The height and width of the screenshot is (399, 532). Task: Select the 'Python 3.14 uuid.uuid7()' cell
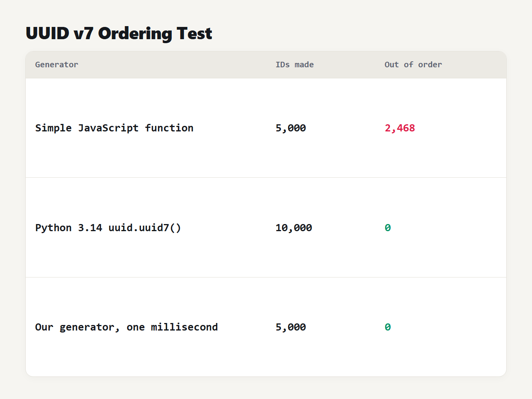(108, 228)
